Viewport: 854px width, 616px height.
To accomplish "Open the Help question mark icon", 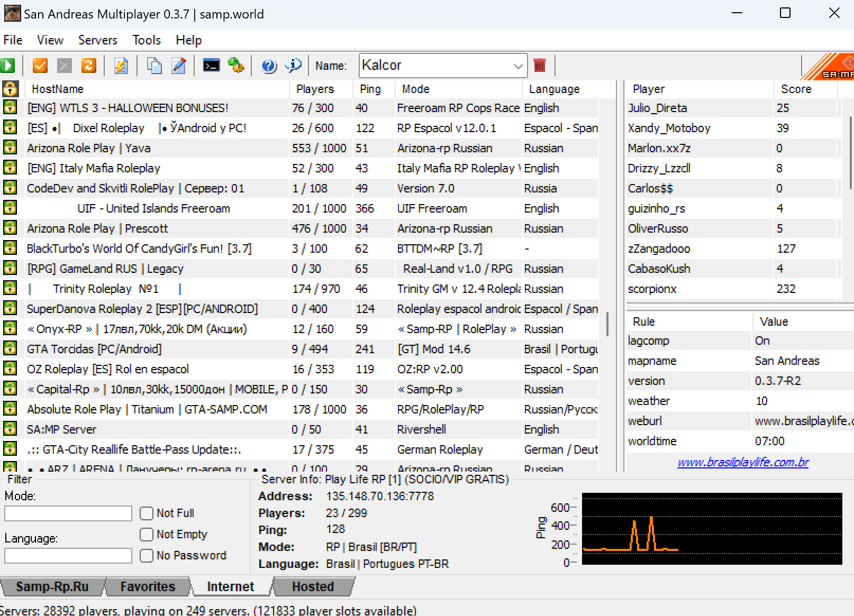I will [x=269, y=66].
